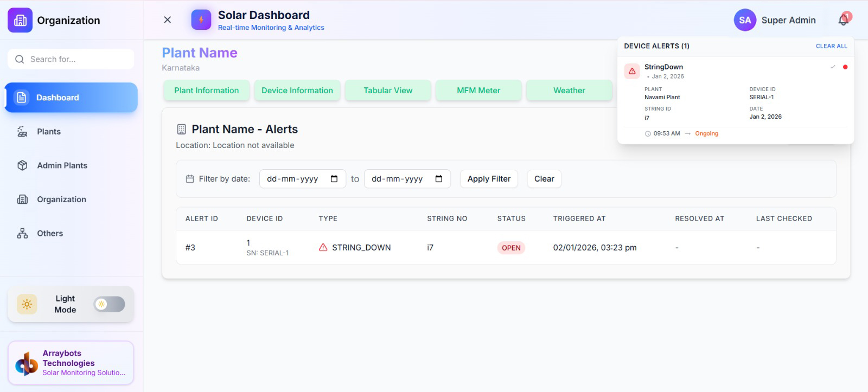This screenshot has width=868, height=392.
Task: Click the OPEN status badge
Action: [x=511, y=248]
